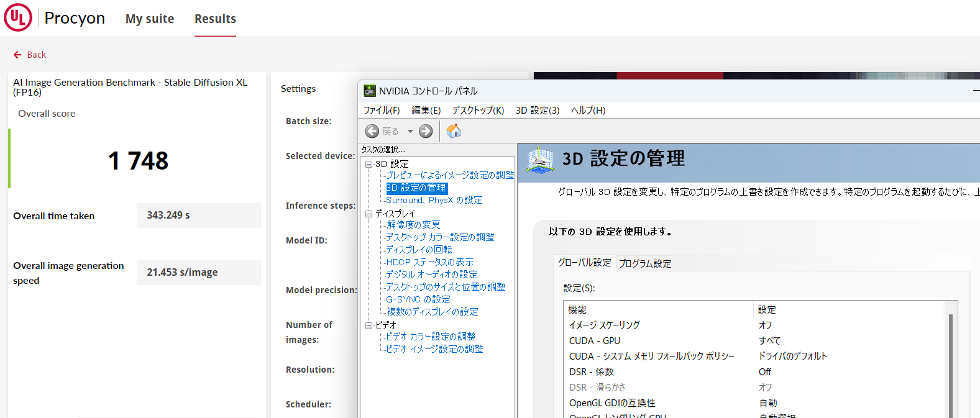
Task: Select デジタル オーディオの設定 in tree
Action: coord(432,275)
